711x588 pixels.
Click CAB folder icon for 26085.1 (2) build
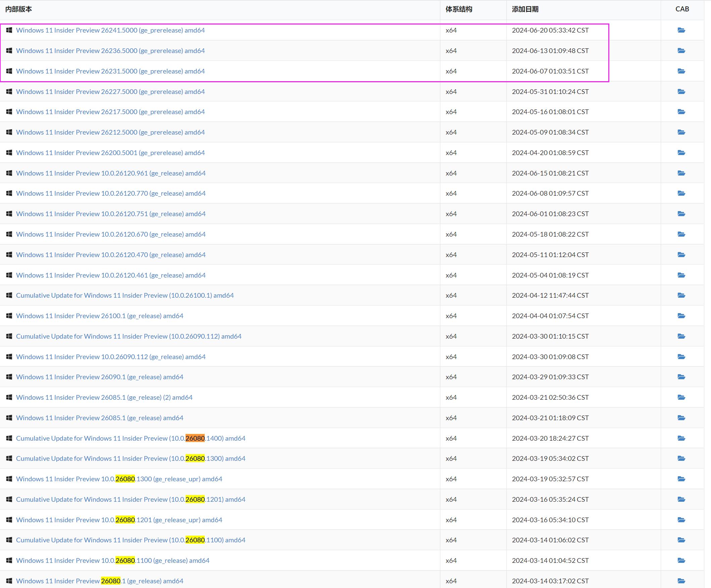click(681, 397)
